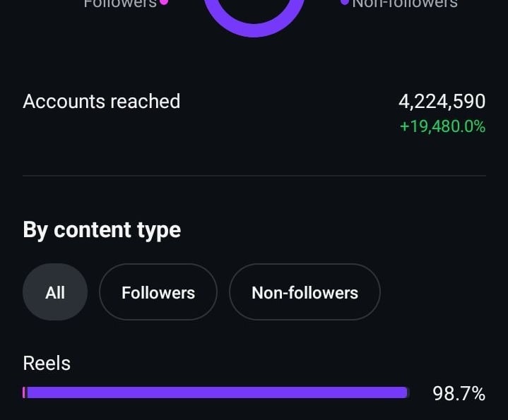Select the All content filter chip

click(x=55, y=292)
